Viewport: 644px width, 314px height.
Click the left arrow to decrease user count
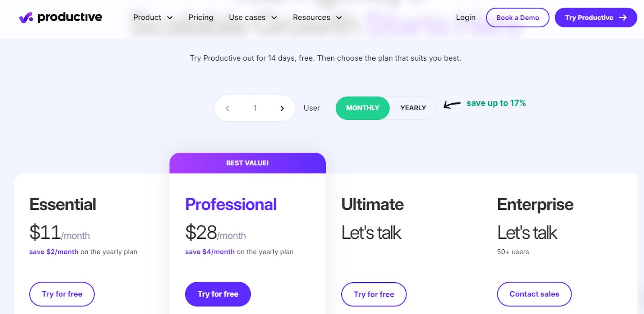pyautogui.click(x=228, y=108)
